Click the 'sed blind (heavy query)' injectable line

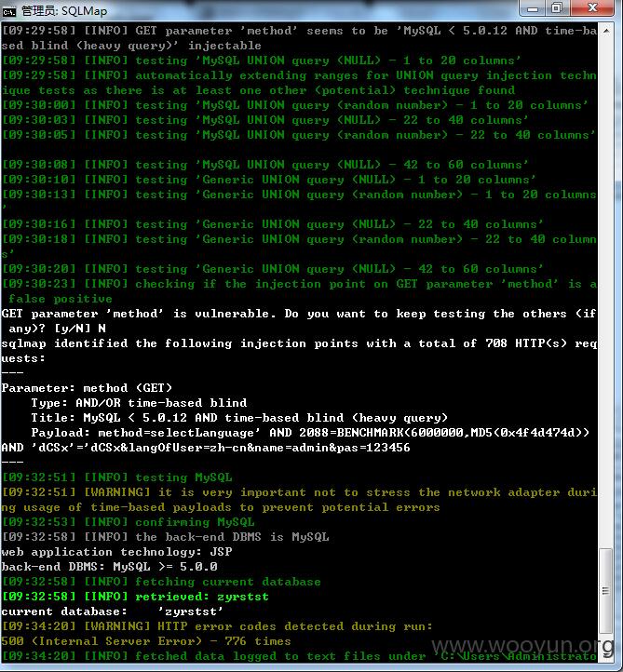(x=131, y=46)
